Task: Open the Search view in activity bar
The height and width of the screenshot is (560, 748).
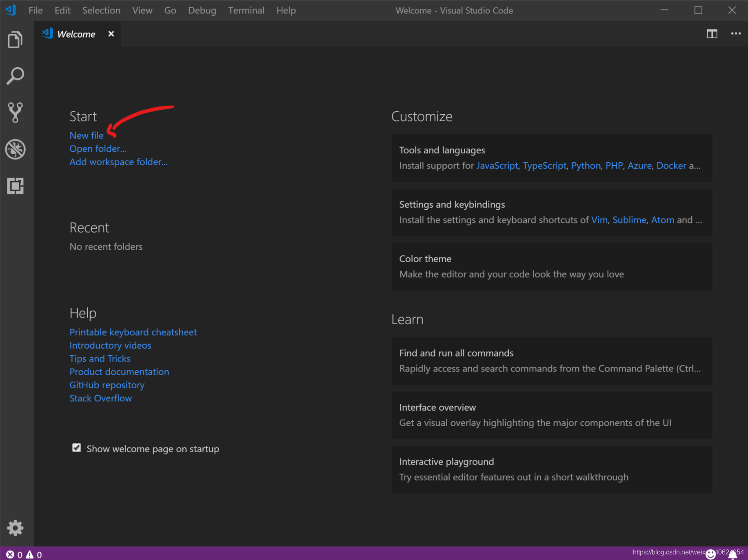Action: [16, 76]
